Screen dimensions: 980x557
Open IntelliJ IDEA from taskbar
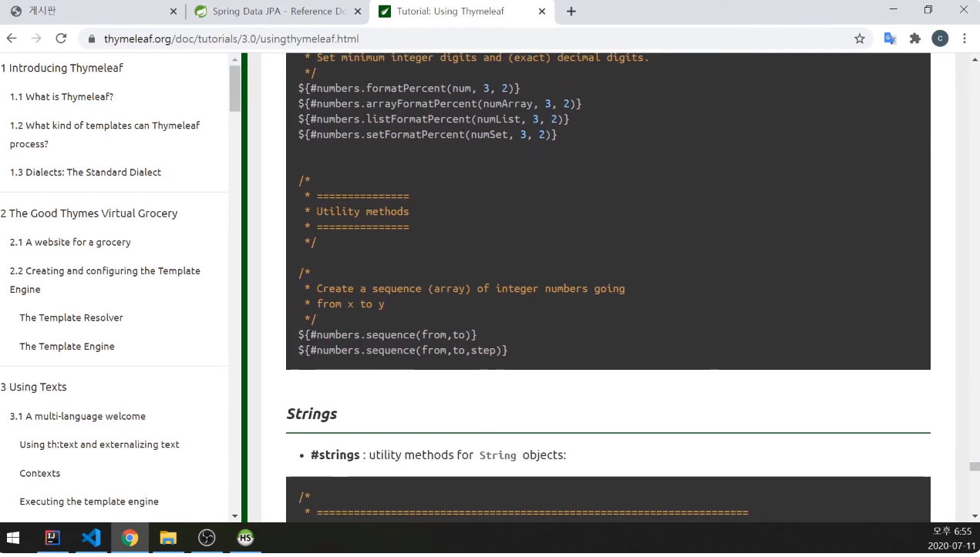click(x=52, y=538)
